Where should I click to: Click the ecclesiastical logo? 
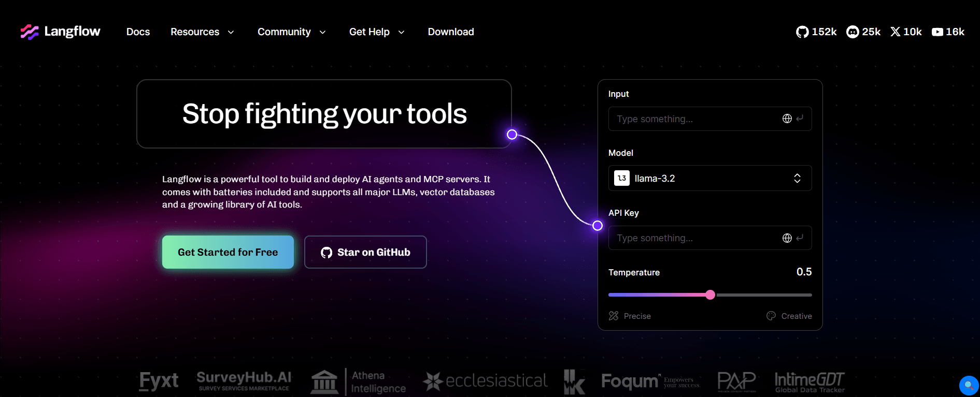point(485,381)
